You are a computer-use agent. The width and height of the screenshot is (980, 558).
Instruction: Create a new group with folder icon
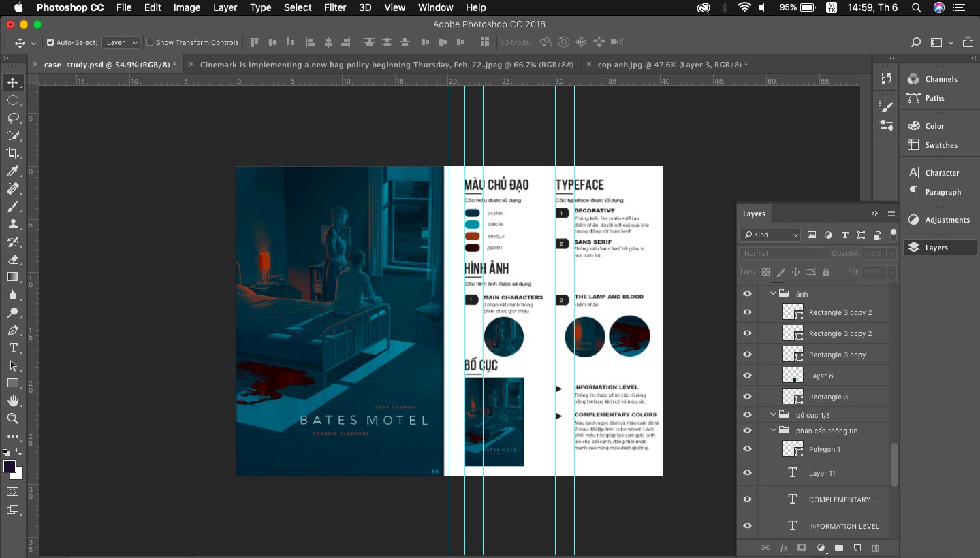tap(839, 547)
